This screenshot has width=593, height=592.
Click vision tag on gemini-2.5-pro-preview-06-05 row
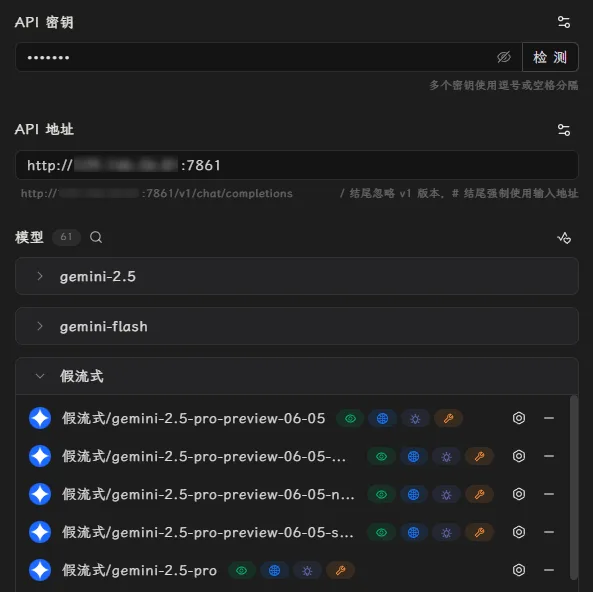click(350, 418)
